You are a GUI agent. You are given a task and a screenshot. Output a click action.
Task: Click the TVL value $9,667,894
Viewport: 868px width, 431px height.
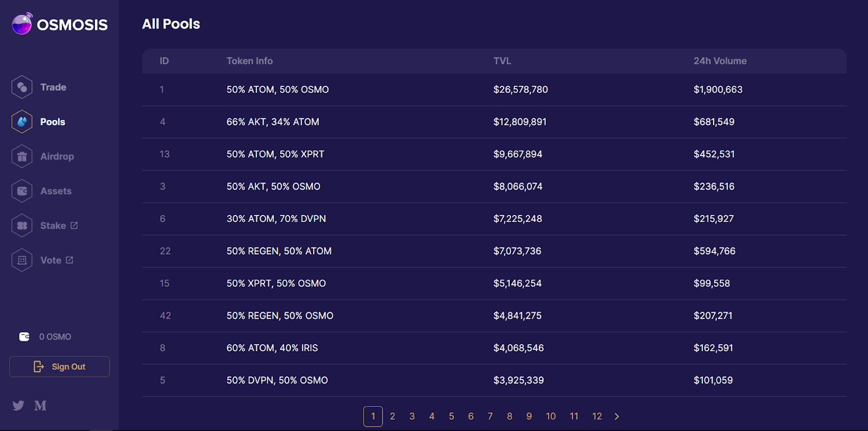click(518, 155)
